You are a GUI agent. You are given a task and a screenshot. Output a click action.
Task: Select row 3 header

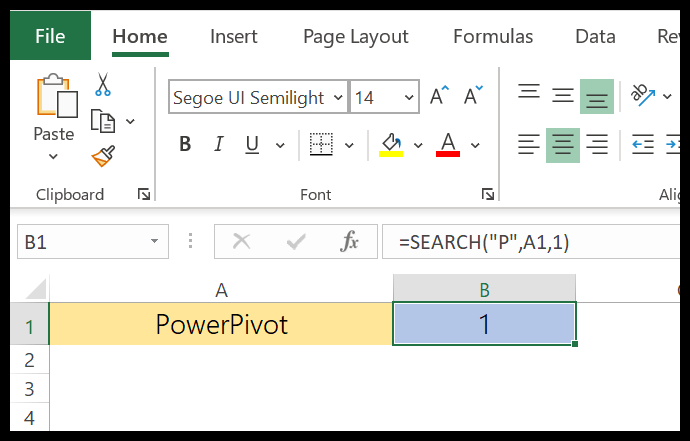(x=29, y=389)
